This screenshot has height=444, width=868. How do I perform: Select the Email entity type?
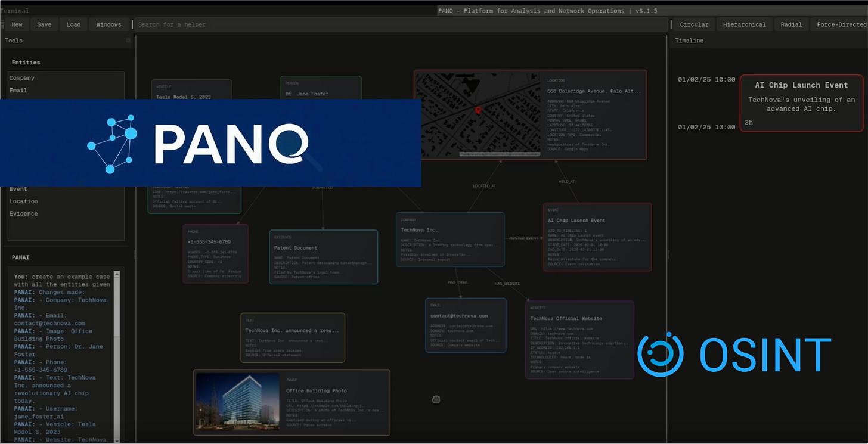66,91
